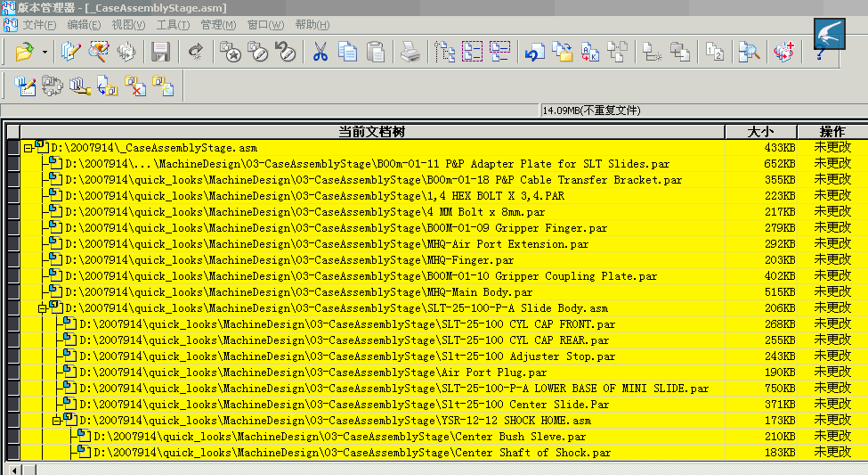Select the SLT-25-100 CYL CAP FRONT.par row

click(372, 324)
